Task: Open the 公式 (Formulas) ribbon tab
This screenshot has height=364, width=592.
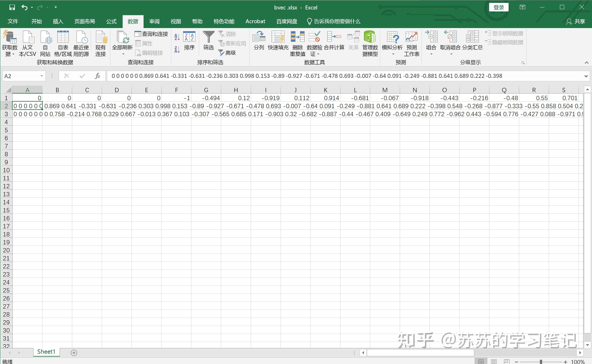Action: tap(111, 21)
